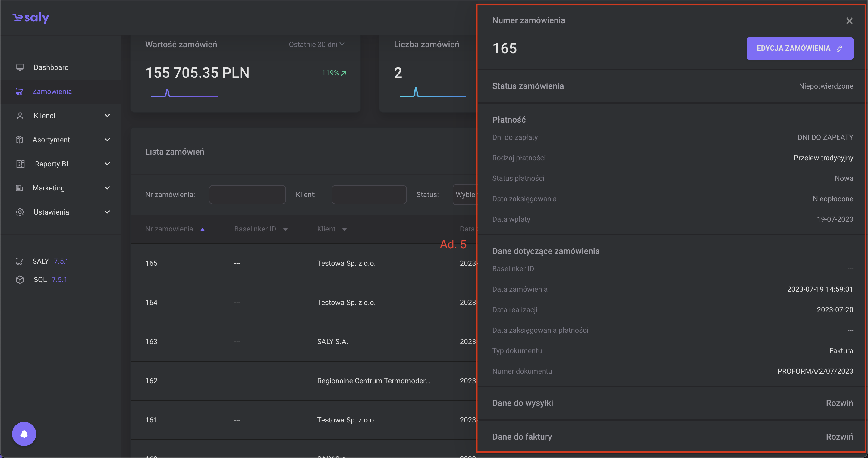Click the Raporty BI icon
Viewport: 868px width, 458px height.
click(x=20, y=164)
